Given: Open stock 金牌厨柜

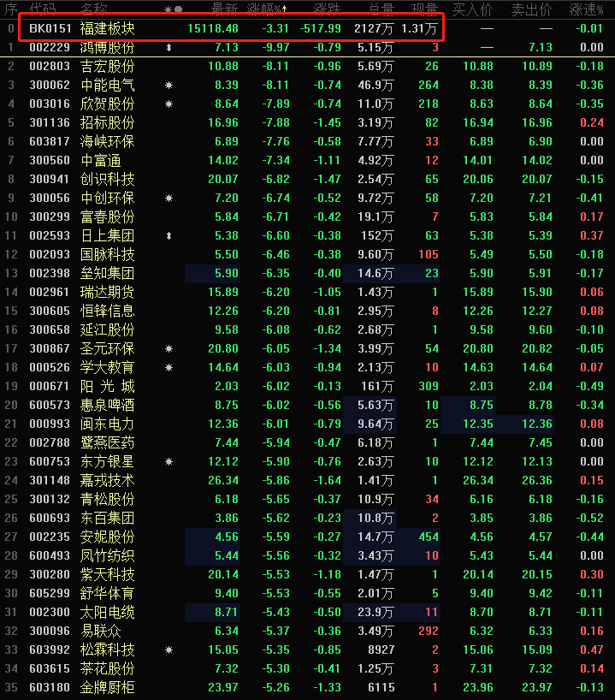Looking at the screenshot, I should [x=107, y=687].
